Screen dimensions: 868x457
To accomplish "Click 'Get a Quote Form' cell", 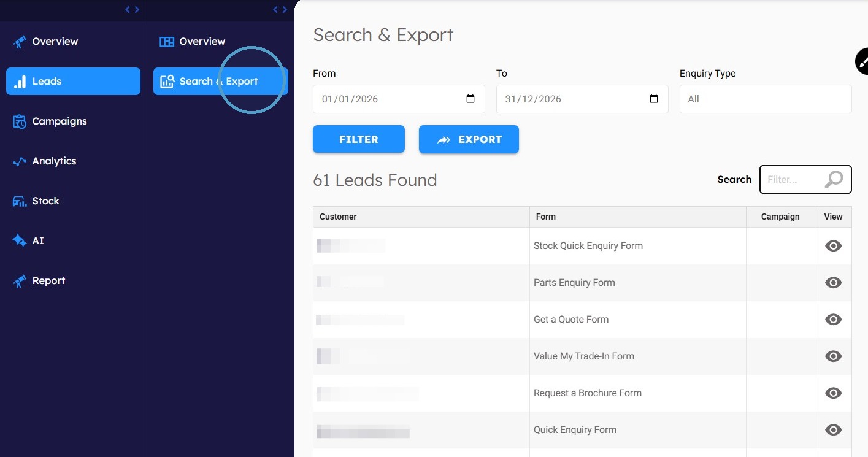I will (638, 320).
